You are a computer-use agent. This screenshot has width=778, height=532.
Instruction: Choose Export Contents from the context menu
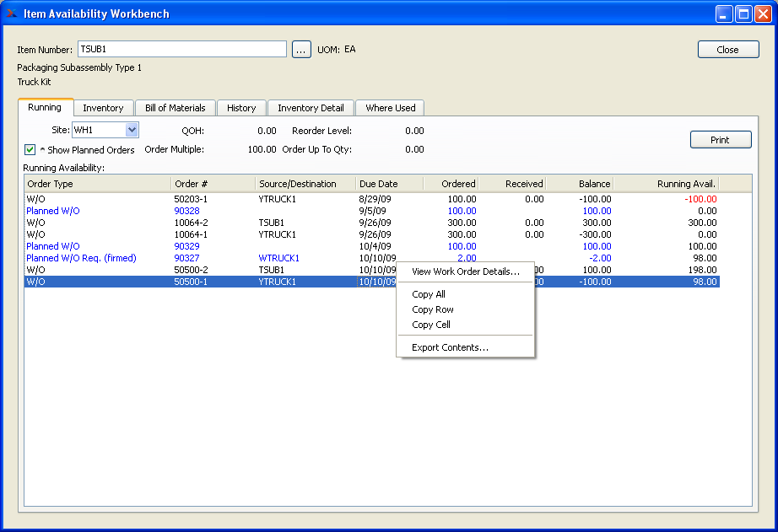click(450, 347)
